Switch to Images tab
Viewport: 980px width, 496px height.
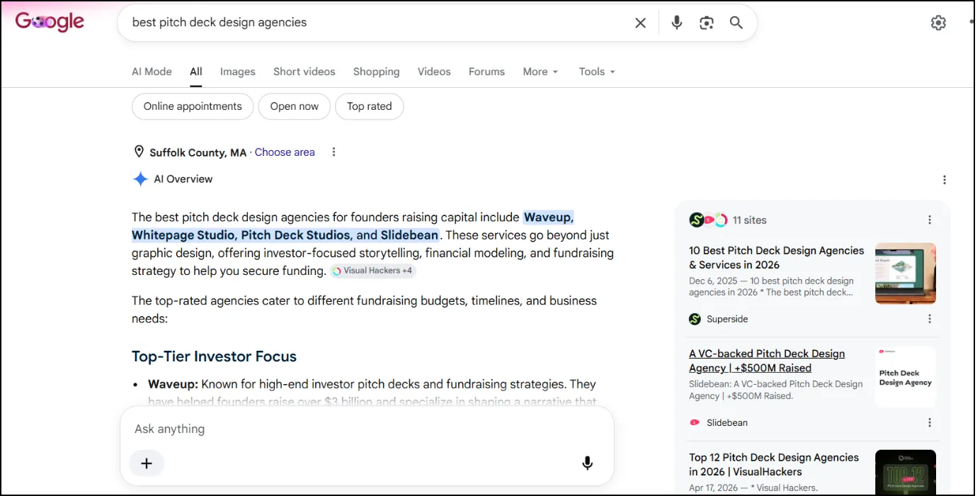pos(237,72)
